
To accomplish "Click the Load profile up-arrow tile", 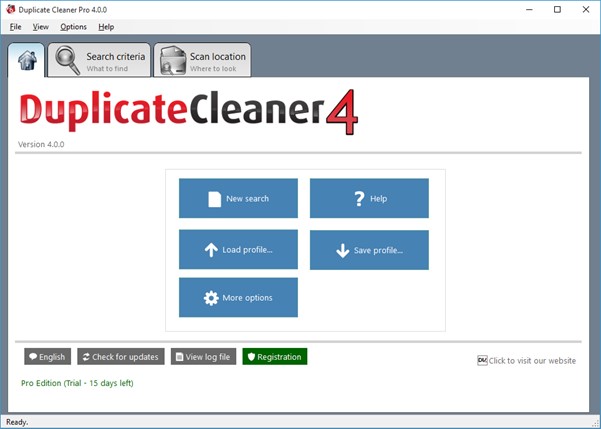I will pyautogui.click(x=238, y=249).
